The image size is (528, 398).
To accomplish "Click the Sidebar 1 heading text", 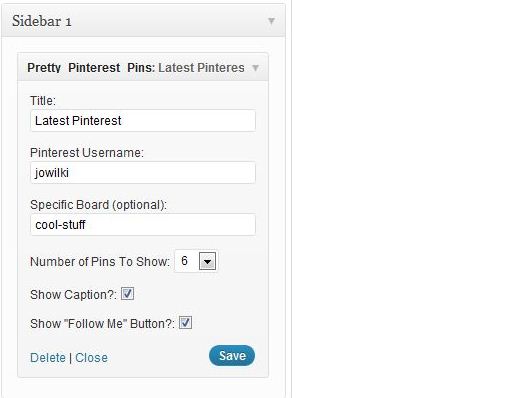I will click(x=42, y=21).
